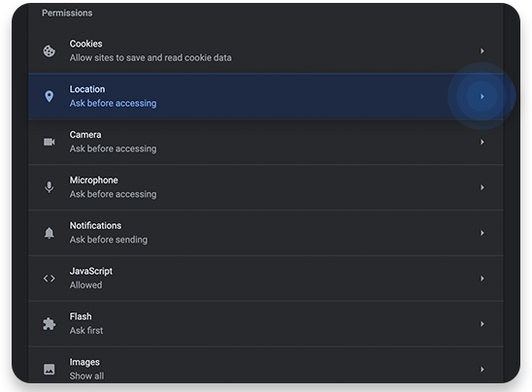
Task: Click the video camera icon
Action: (x=50, y=142)
